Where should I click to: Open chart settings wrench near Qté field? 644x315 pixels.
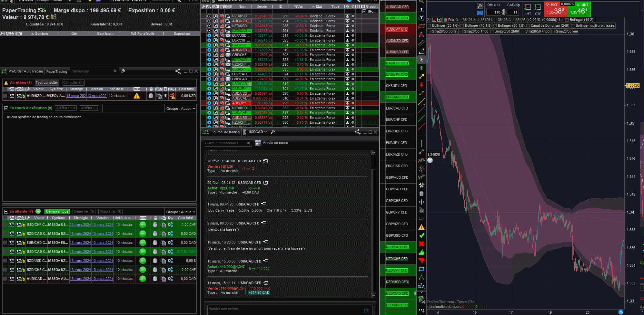pyautogui.click(x=480, y=5)
